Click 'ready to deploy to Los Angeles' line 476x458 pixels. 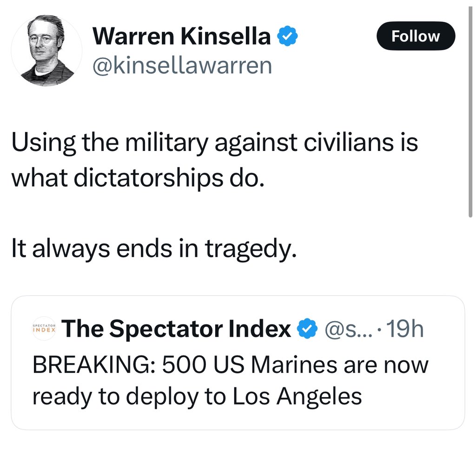click(197, 396)
